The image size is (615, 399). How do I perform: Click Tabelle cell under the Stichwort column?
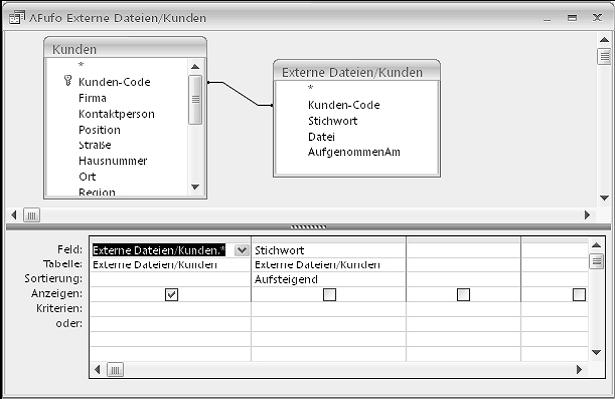click(329, 265)
